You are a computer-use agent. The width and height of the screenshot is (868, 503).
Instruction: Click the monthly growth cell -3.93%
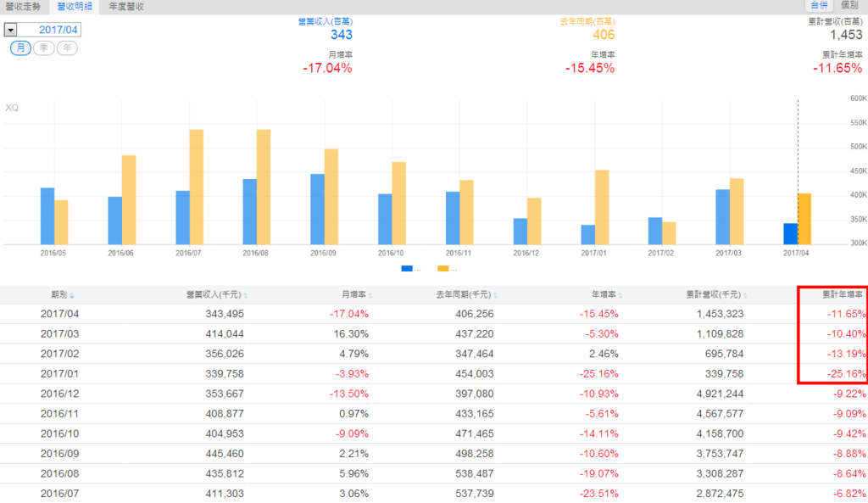[352, 374]
